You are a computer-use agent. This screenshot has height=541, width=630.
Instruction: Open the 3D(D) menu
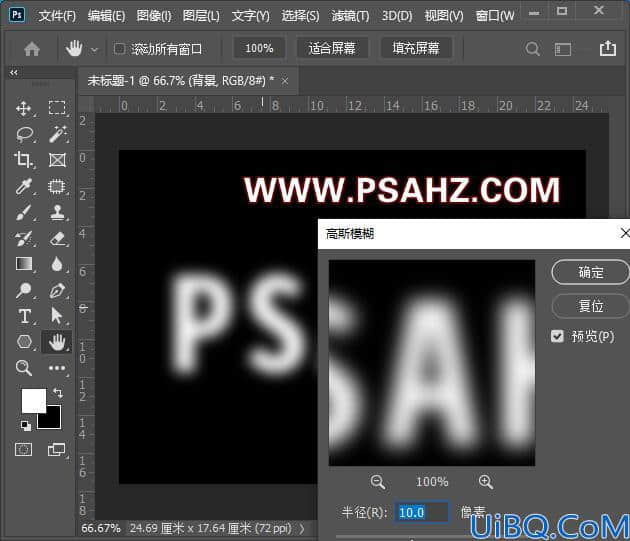coord(397,16)
